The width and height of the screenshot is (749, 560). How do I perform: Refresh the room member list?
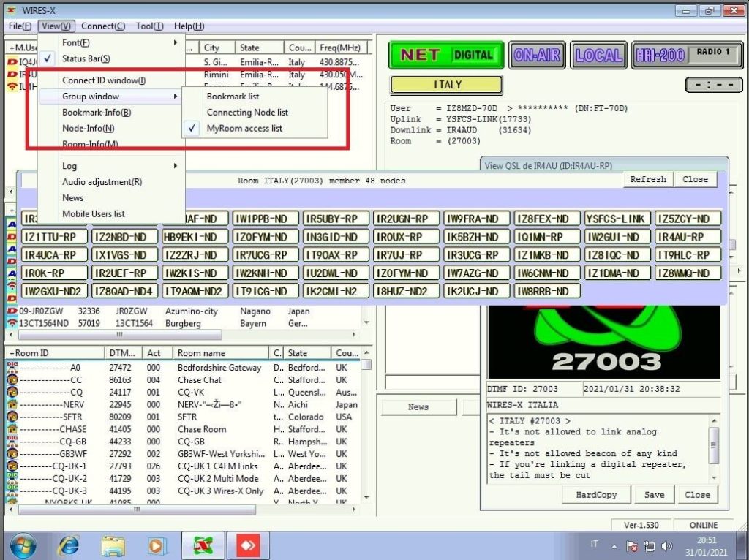(648, 180)
